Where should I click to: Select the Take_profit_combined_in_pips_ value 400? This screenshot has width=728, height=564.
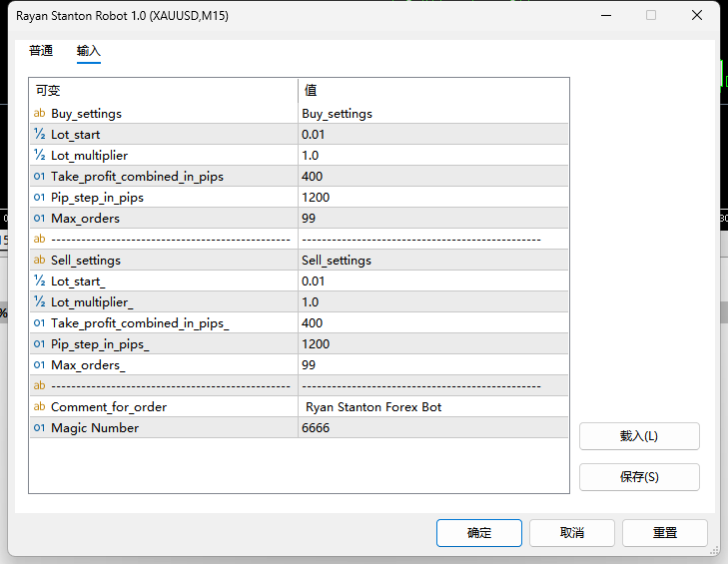pos(312,323)
